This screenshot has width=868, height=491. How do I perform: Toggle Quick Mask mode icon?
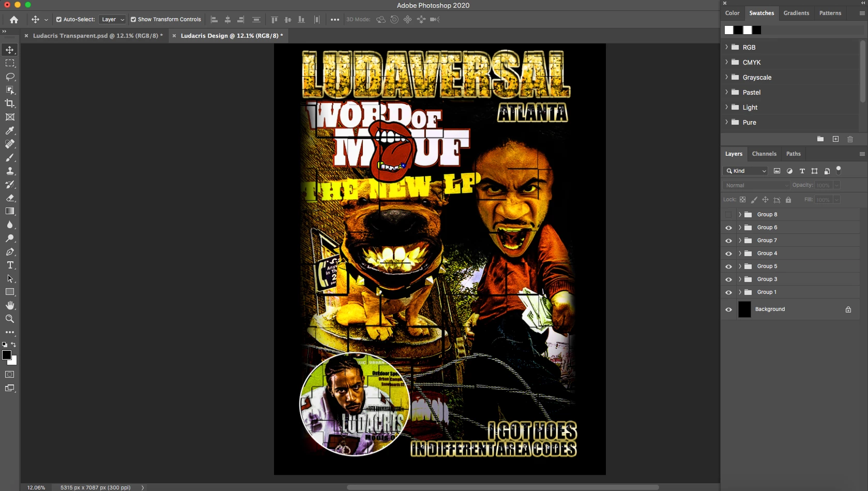10,374
